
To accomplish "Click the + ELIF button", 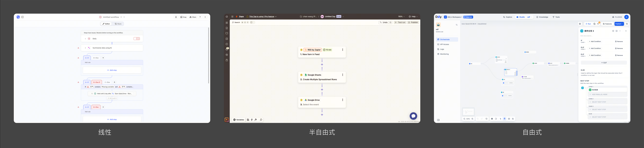I will [604, 63].
